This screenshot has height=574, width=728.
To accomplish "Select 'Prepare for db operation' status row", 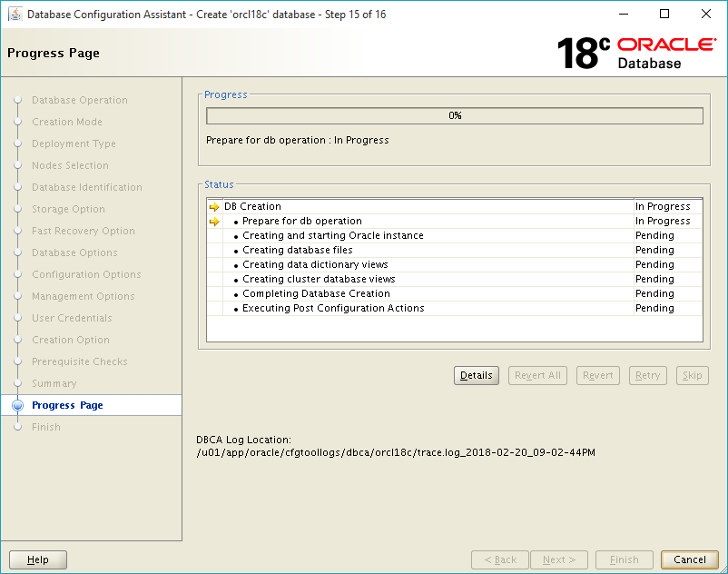I will (455, 221).
